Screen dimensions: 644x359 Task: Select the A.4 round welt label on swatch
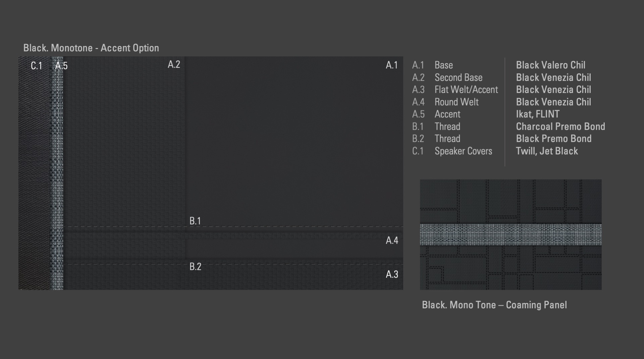click(392, 240)
